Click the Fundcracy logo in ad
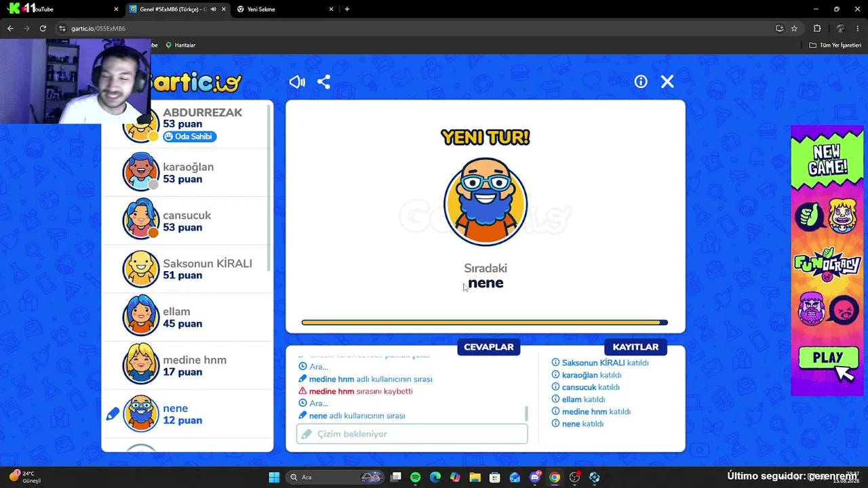Image resolution: width=868 pixels, height=488 pixels. (827, 264)
